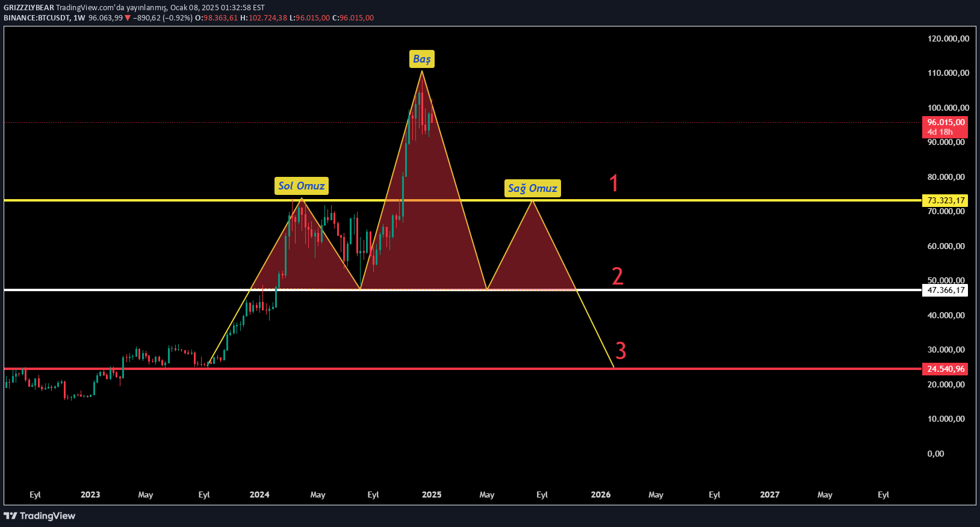Click the 4d 18h countdown label

(x=940, y=132)
